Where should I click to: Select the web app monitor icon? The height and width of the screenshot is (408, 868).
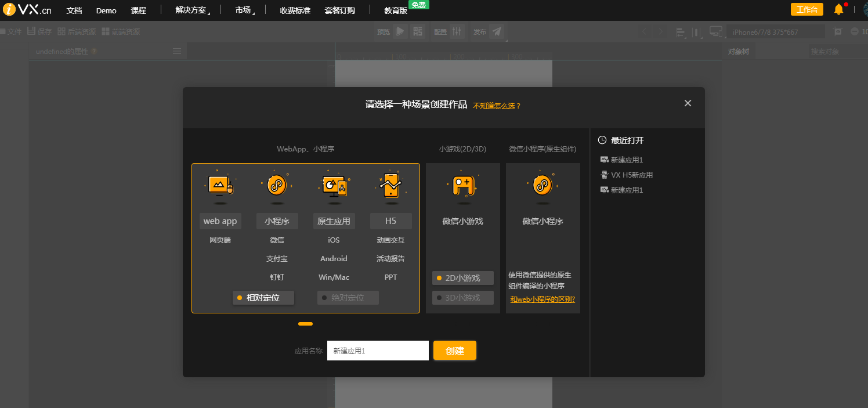[220, 186]
